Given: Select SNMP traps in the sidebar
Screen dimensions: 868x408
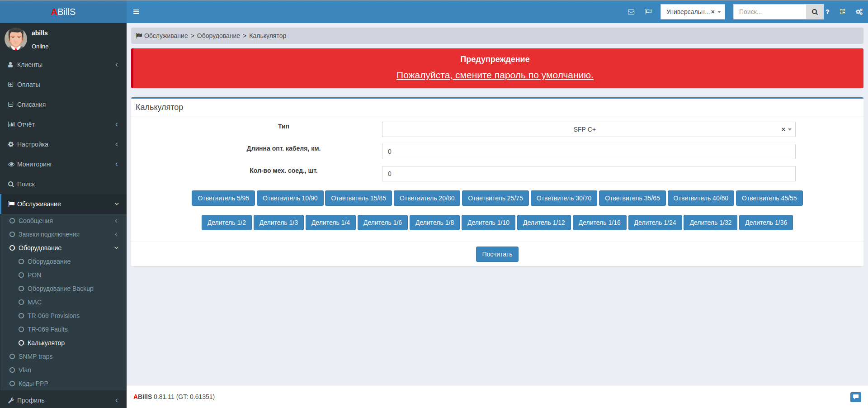Looking at the screenshot, I should coord(35,356).
